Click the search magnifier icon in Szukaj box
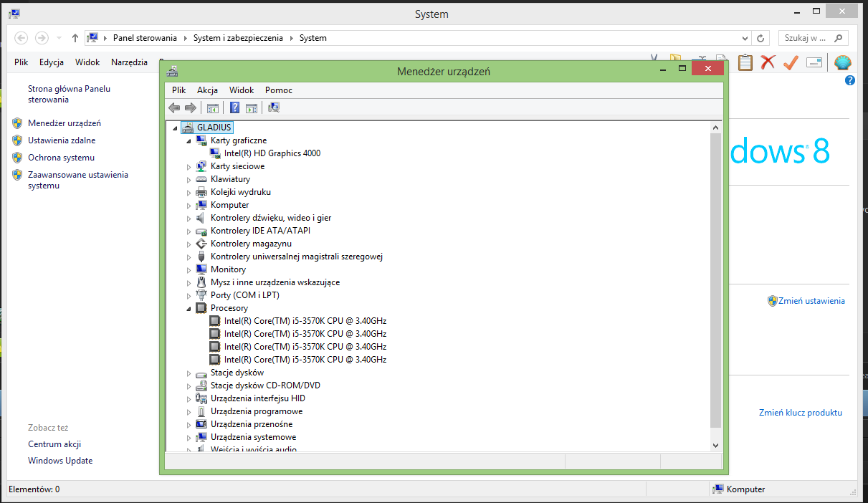 point(838,38)
